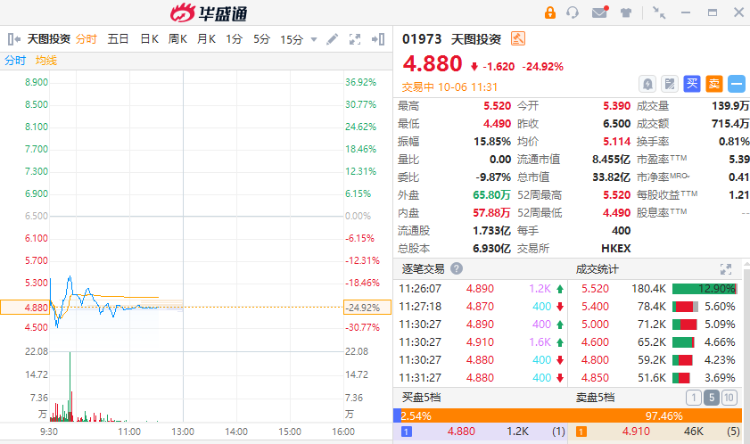Click the -24.92% percent axis label
Image resolution: width=750 pixels, height=444 pixels.
367,307
